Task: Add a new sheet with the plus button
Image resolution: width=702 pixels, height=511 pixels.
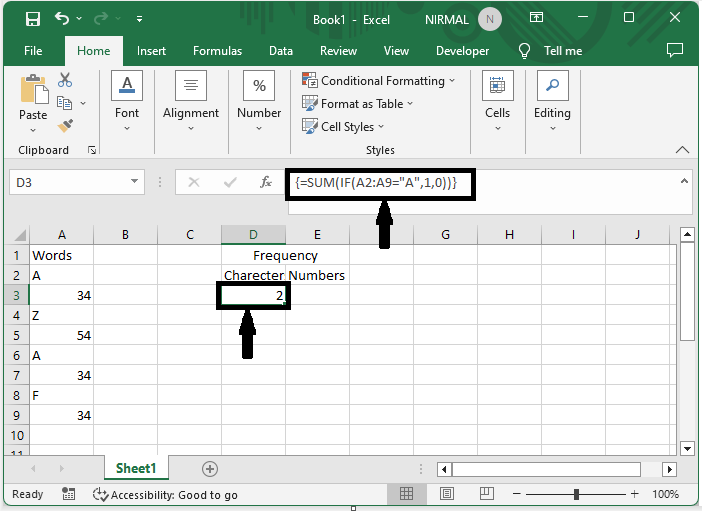Action: point(210,469)
